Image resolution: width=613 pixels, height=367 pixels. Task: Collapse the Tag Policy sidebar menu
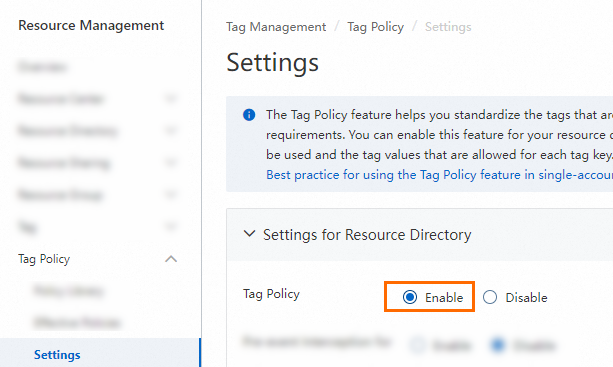pos(171,259)
